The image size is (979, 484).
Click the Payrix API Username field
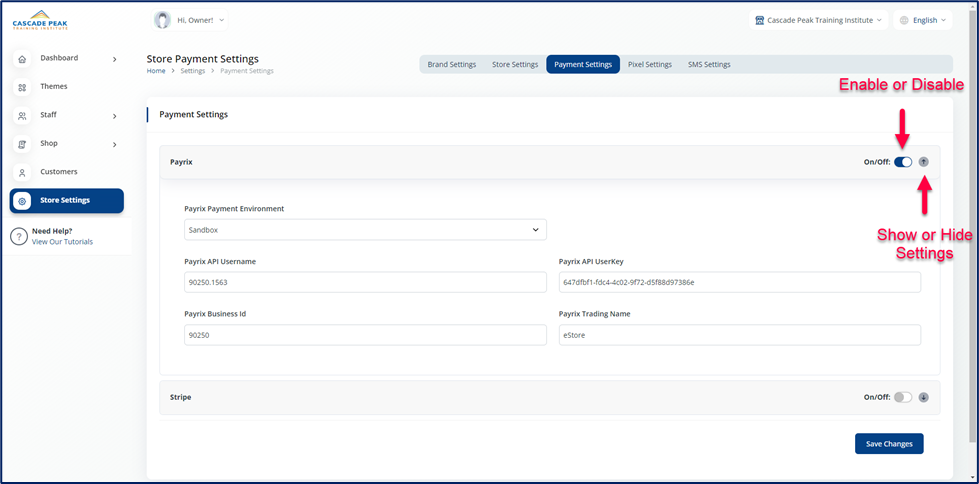coord(365,282)
